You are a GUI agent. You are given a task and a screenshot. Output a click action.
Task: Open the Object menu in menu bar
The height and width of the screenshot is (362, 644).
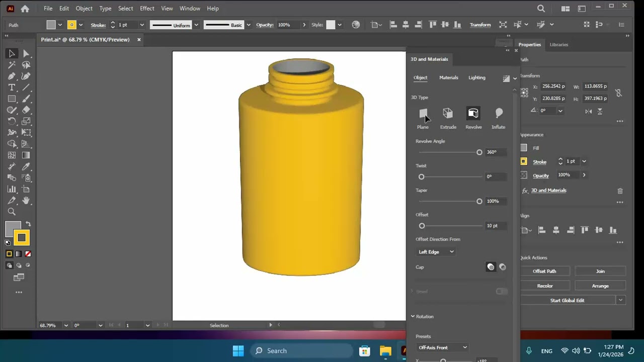84,9
